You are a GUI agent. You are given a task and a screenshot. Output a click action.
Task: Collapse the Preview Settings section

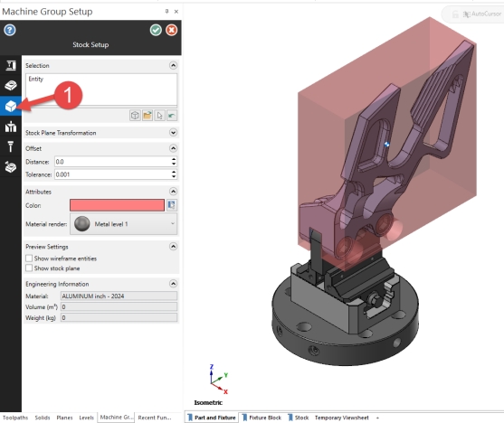coord(173,247)
